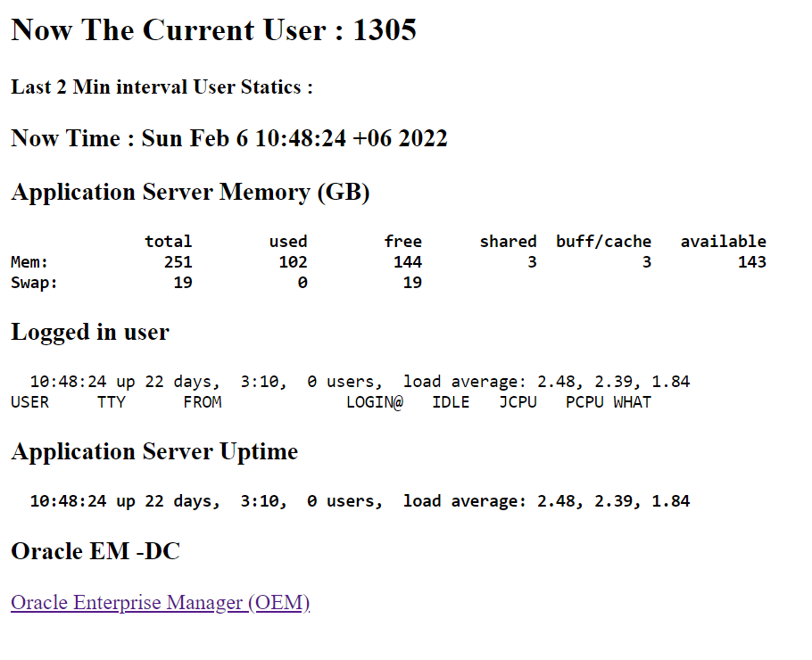Click the 'used' column header
The height and width of the screenshot is (660, 812).
tap(288, 242)
